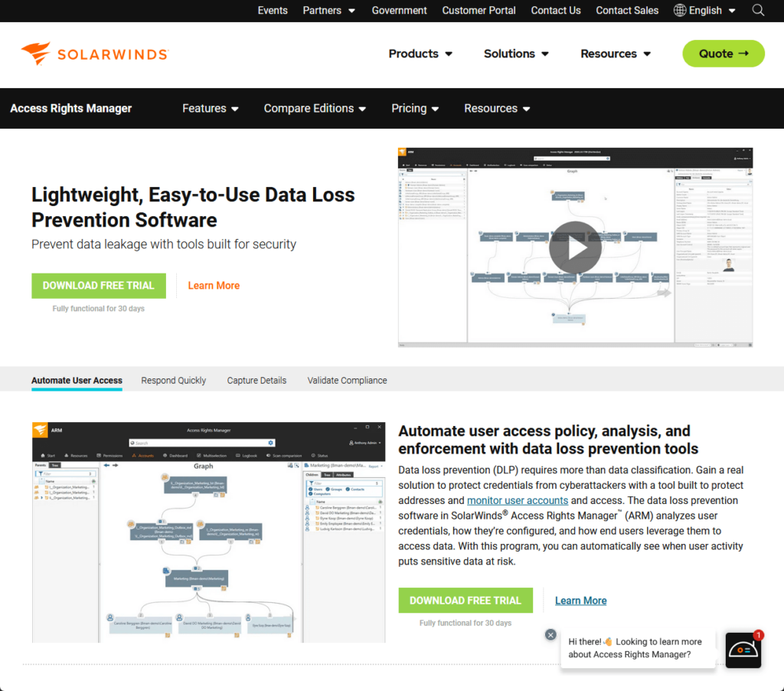Click the chat greeting message bubble
Image resolution: width=784 pixels, height=691 pixels.
pos(638,648)
